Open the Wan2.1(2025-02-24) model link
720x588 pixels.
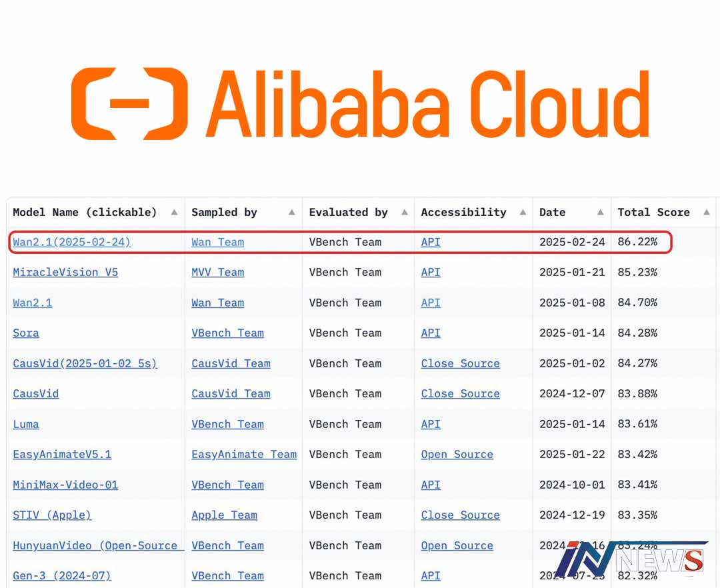72,242
